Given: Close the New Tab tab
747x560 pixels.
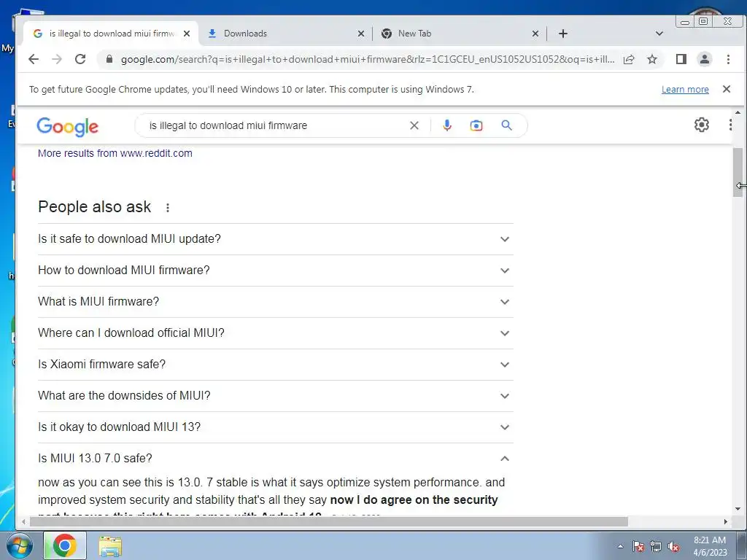Looking at the screenshot, I should (535, 34).
